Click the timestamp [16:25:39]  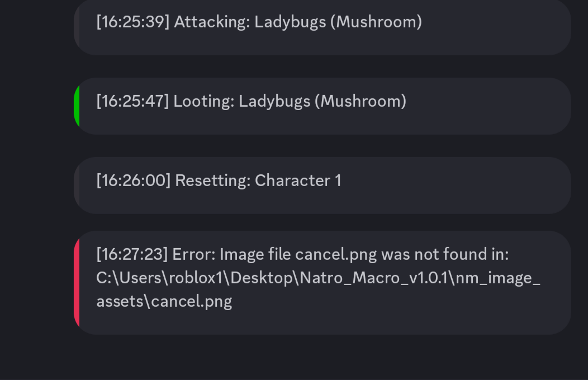pos(132,22)
